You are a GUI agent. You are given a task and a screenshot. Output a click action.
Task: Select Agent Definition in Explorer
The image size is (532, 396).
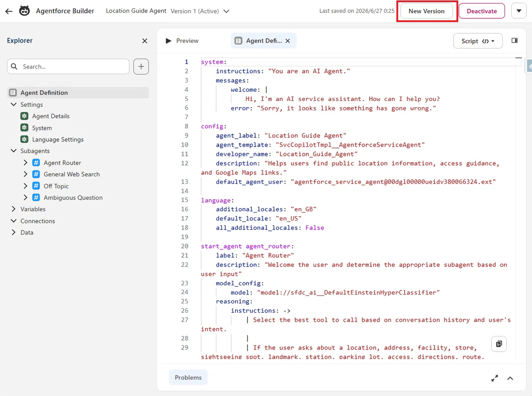78,93
